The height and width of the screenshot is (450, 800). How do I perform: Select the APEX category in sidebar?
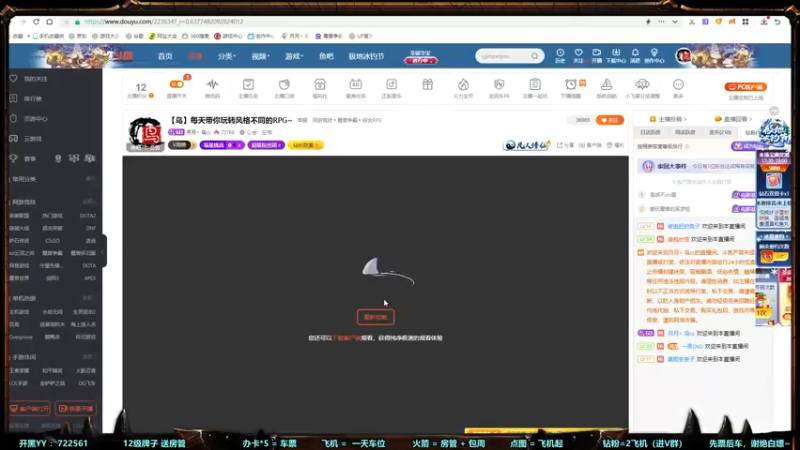[x=90, y=278]
